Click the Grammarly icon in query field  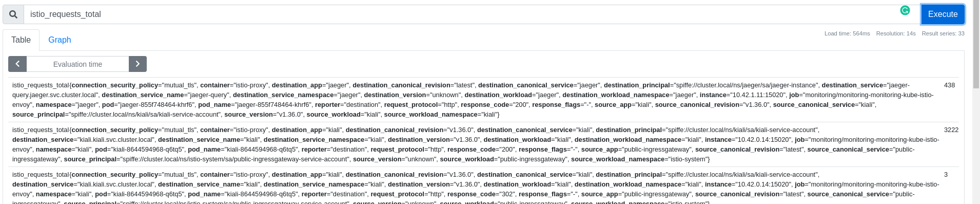(905, 10)
